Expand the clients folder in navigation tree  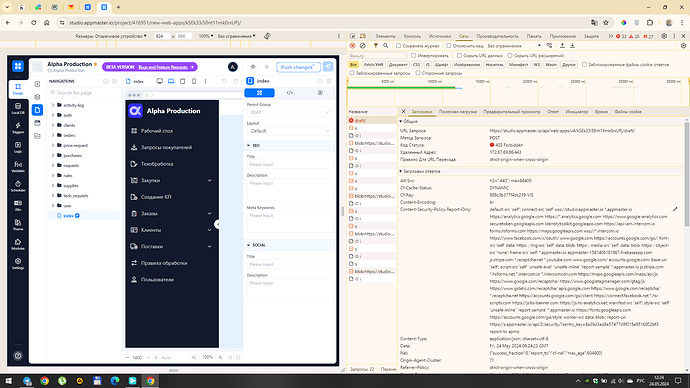(53, 125)
